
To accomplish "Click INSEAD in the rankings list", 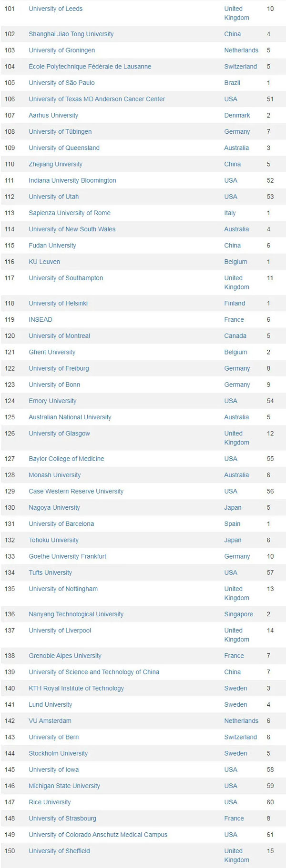I will click(41, 319).
